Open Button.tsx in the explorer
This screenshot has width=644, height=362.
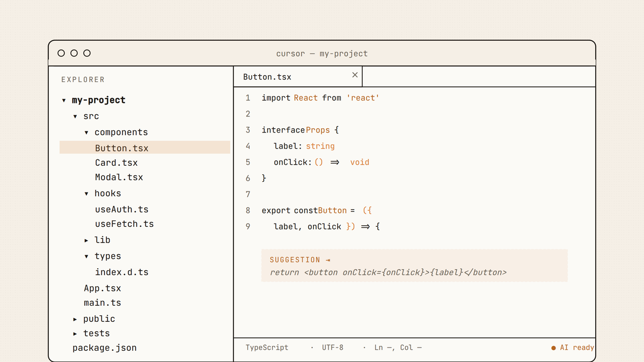(145, 148)
